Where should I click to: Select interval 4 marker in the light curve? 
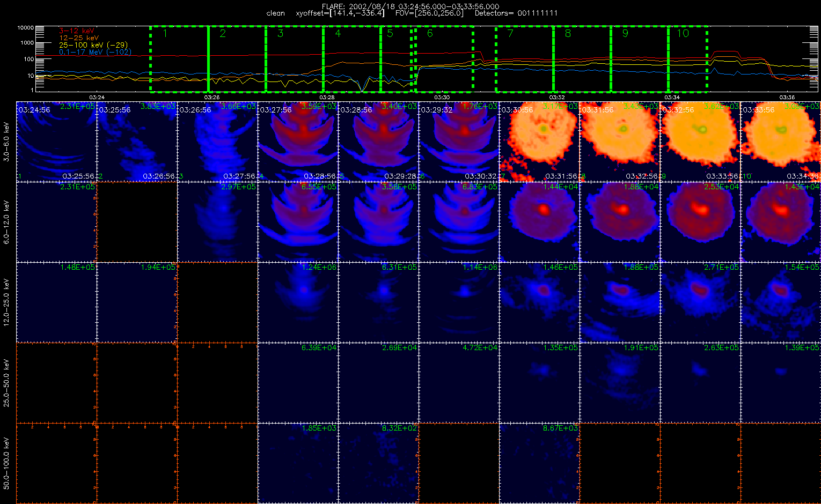tap(338, 33)
